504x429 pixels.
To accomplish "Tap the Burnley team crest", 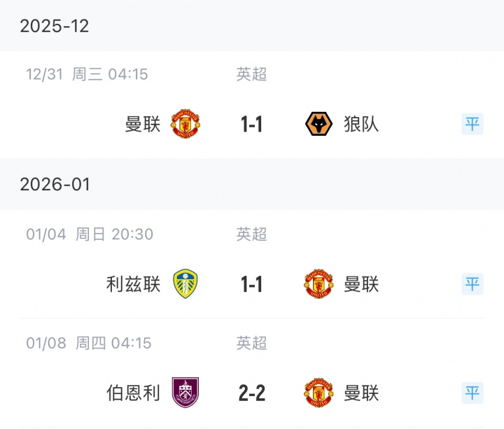I will [185, 393].
